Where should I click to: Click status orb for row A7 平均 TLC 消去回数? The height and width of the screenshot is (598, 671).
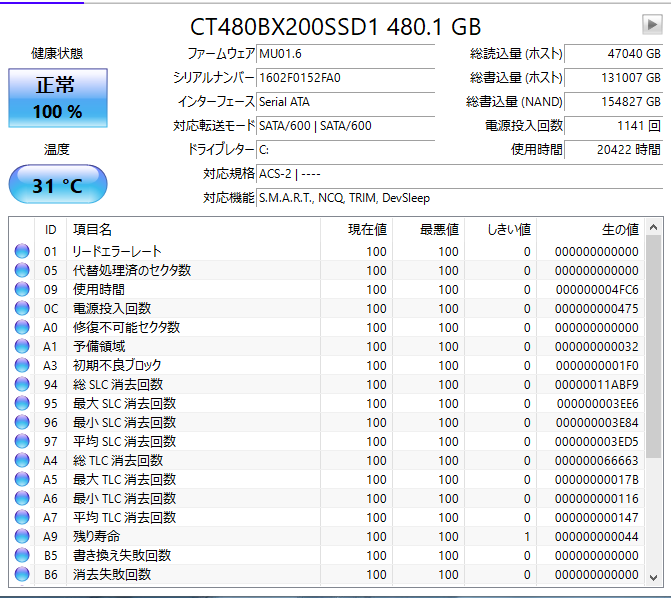point(22,517)
